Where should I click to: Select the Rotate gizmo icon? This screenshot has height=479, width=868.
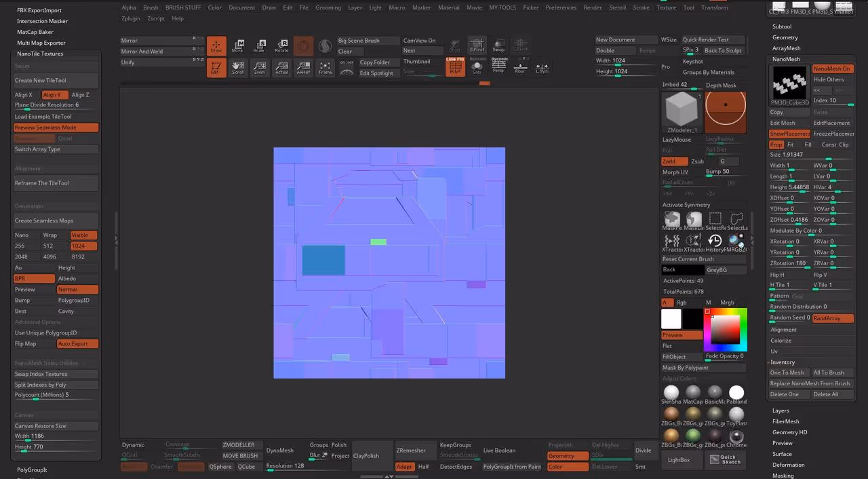[x=281, y=45]
